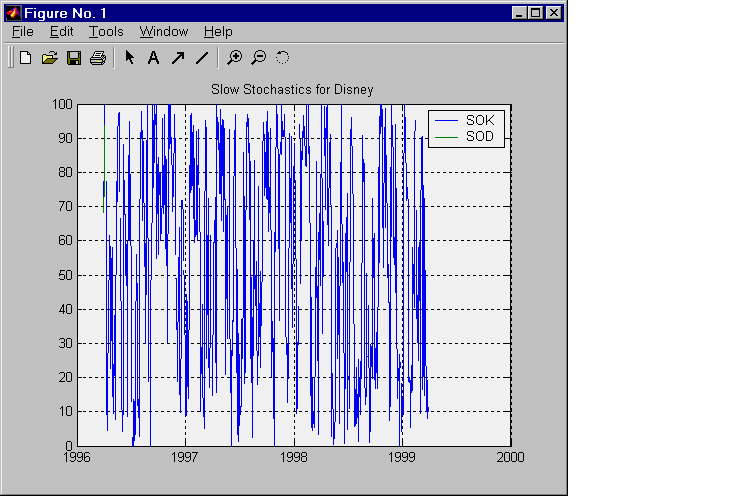Enable the plot edit arrow pointer tool
This screenshot has height=498, width=740.
[130, 58]
